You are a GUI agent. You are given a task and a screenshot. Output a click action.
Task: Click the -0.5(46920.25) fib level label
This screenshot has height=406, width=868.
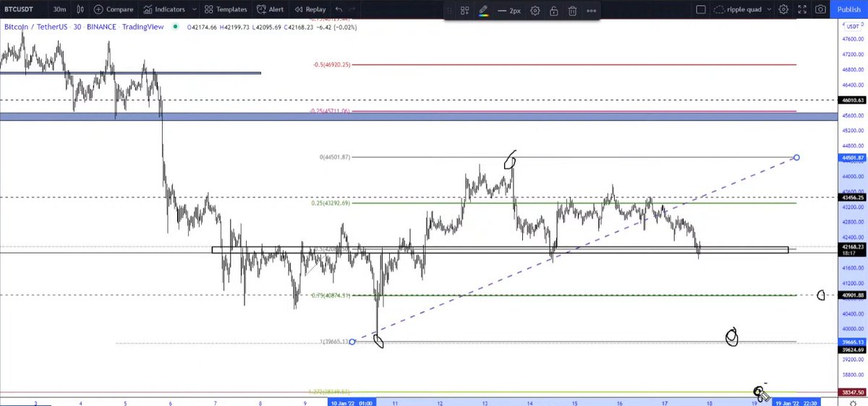pos(332,64)
